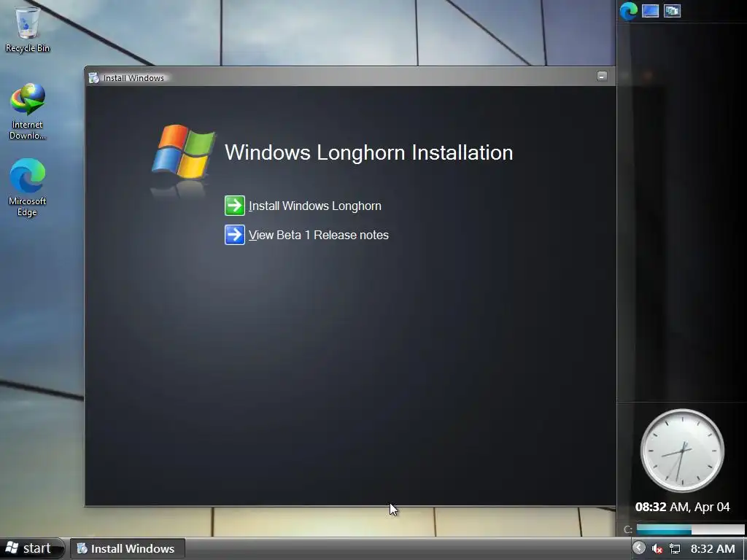This screenshot has height=560, width=747.
Task: Open Install Windows Longhorn link
Action: click(x=315, y=206)
